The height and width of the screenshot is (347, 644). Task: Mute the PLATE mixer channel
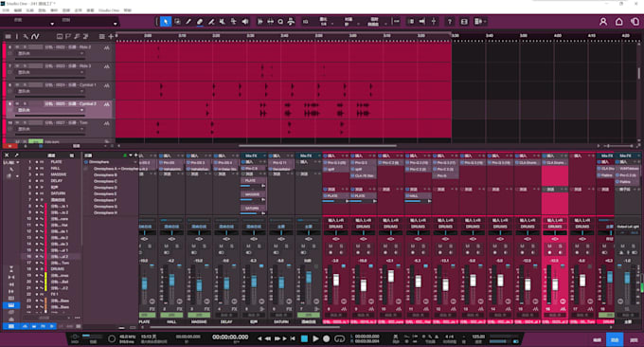point(140,246)
